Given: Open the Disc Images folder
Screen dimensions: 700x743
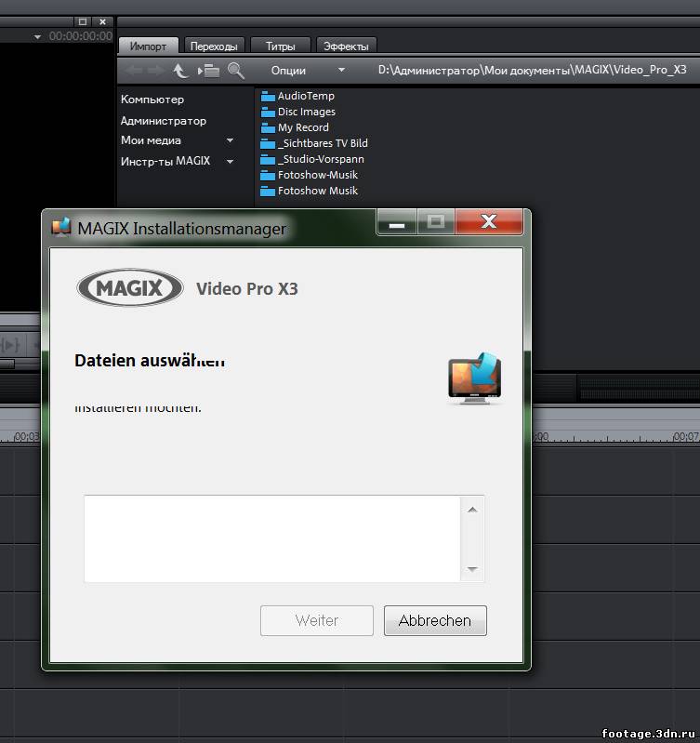Looking at the screenshot, I should coord(297,112).
